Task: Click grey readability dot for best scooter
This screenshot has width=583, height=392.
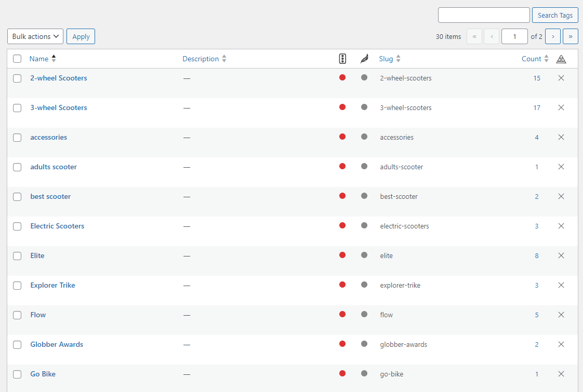Action: coord(364,196)
